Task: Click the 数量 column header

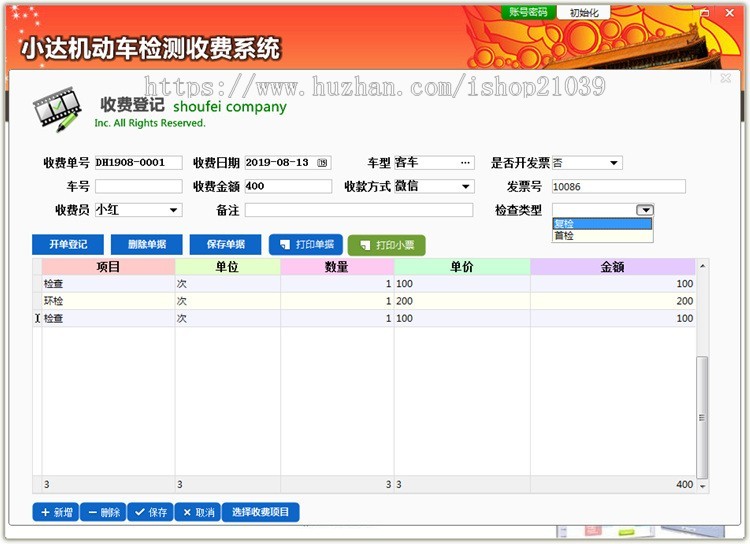Action: (337, 266)
